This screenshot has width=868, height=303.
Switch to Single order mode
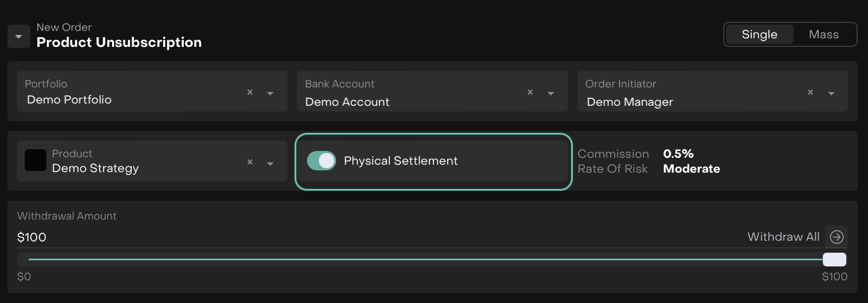tap(759, 34)
